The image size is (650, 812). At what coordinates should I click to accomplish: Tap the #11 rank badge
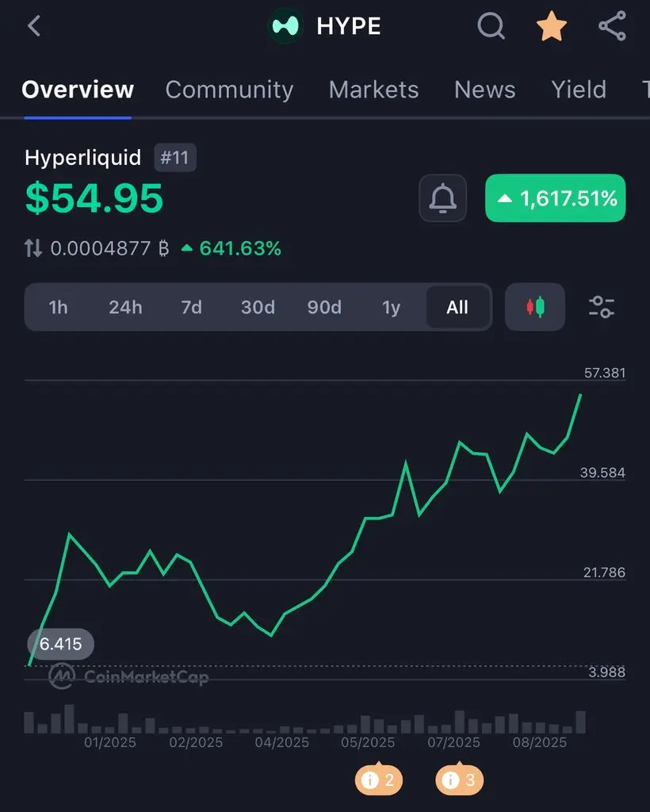pos(175,158)
